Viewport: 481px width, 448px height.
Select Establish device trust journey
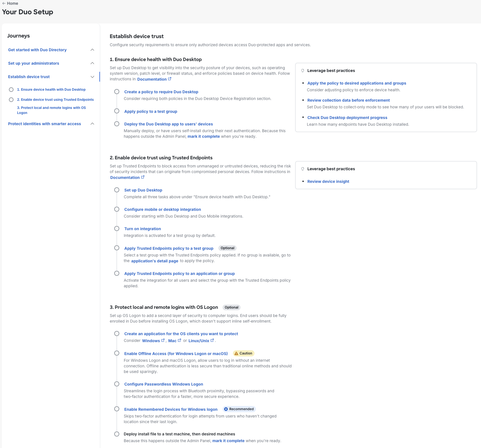click(x=29, y=77)
